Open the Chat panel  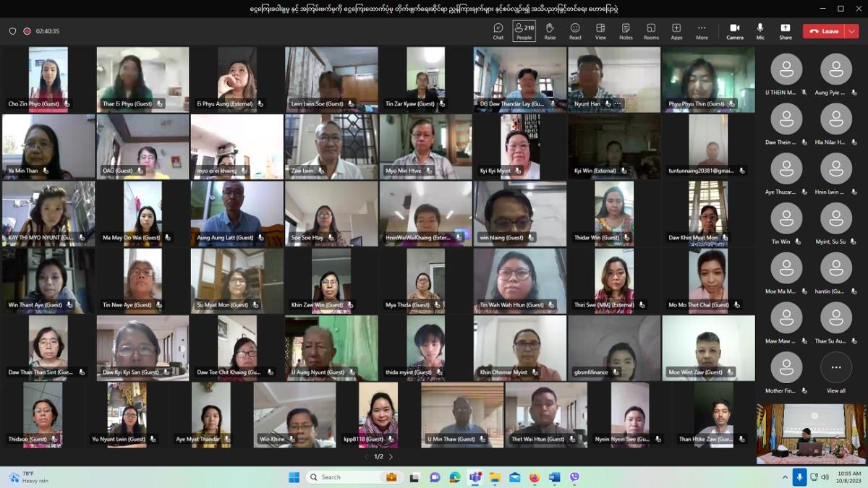pos(498,31)
